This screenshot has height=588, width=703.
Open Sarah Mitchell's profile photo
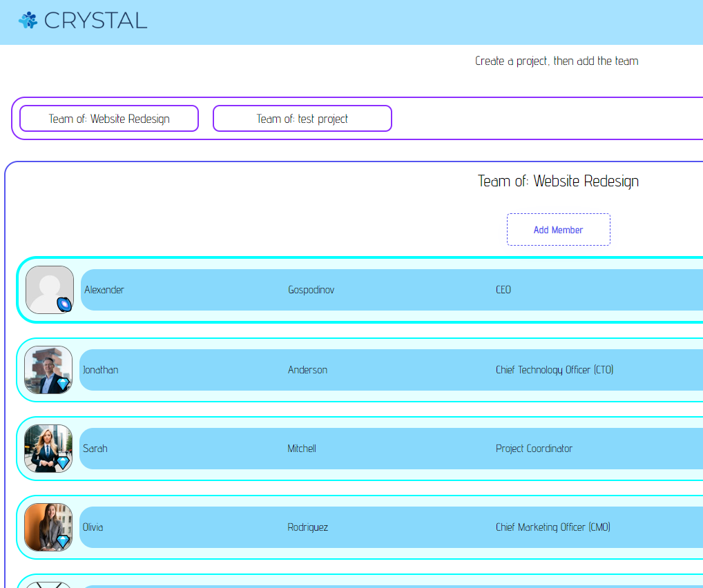(x=48, y=448)
